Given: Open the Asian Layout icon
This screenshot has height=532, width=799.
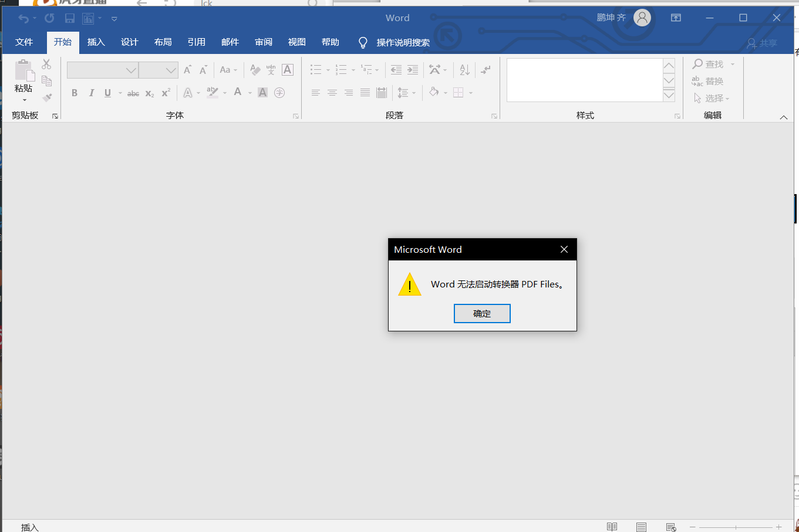Looking at the screenshot, I should 434,70.
